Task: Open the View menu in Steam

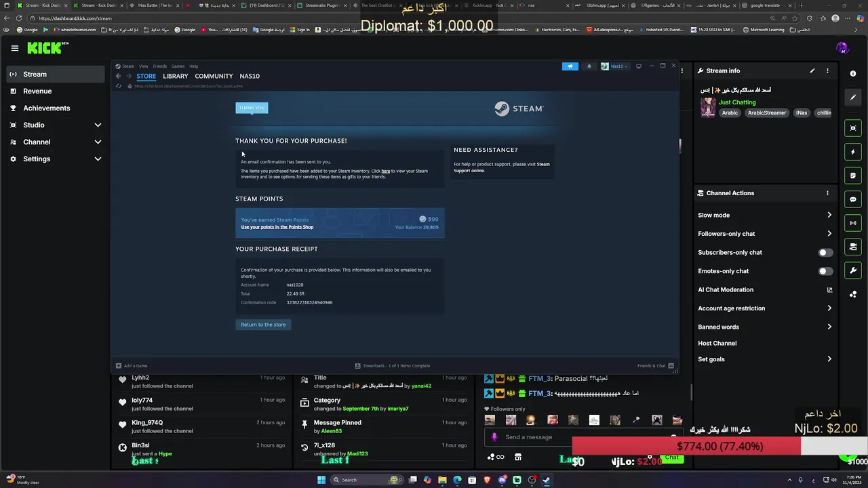Action: pos(144,66)
